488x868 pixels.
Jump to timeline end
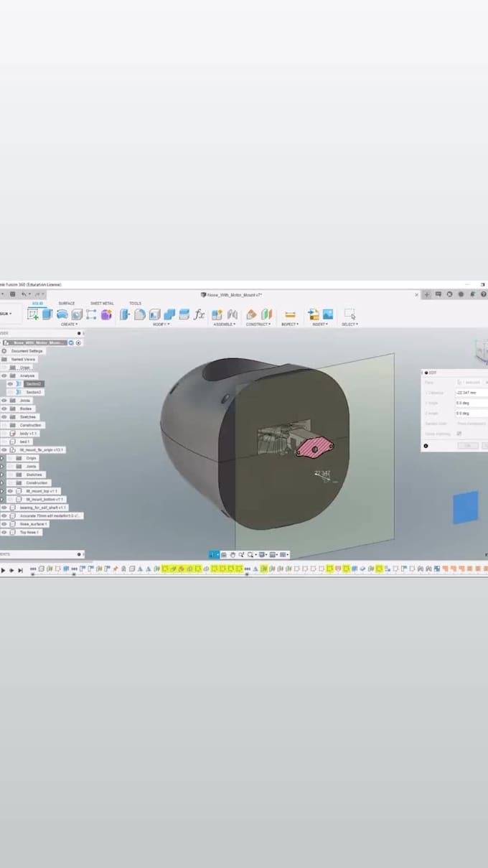click(x=20, y=570)
